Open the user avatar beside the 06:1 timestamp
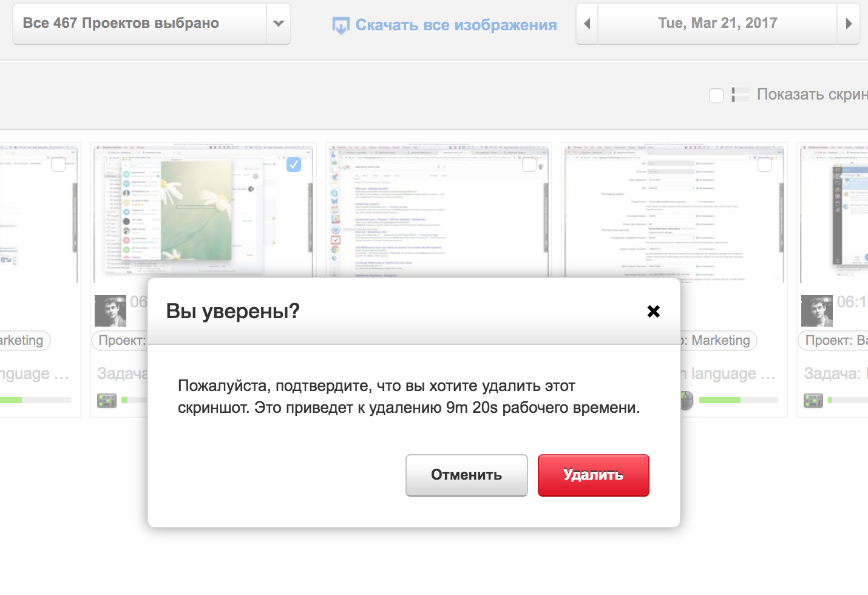Screen dimensions: 868x595 tap(816, 310)
